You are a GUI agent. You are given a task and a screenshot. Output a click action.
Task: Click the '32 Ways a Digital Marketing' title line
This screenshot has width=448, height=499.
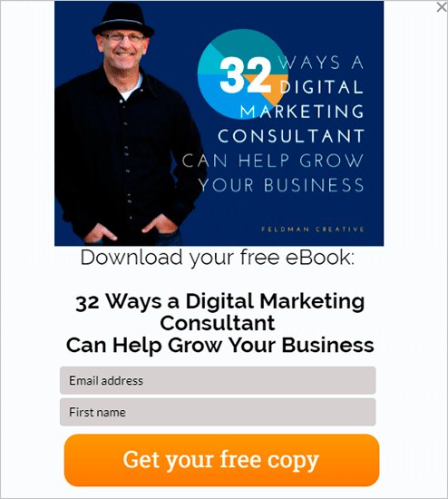[x=219, y=301]
